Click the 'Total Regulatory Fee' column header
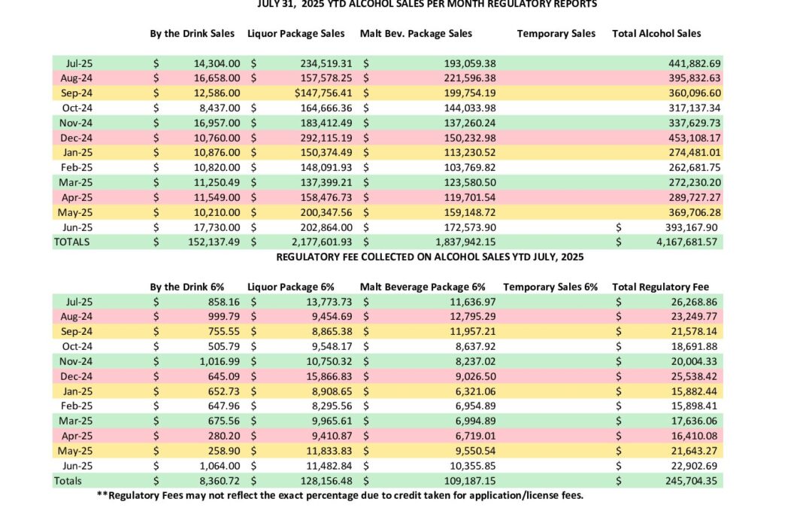The height and width of the screenshot is (508, 812). pyautogui.click(x=660, y=287)
